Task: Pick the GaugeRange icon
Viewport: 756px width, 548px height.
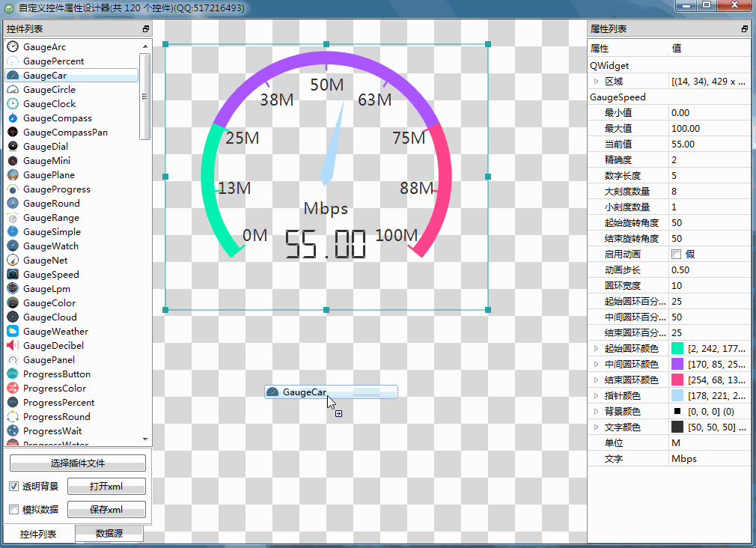Action: pyautogui.click(x=13, y=218)
